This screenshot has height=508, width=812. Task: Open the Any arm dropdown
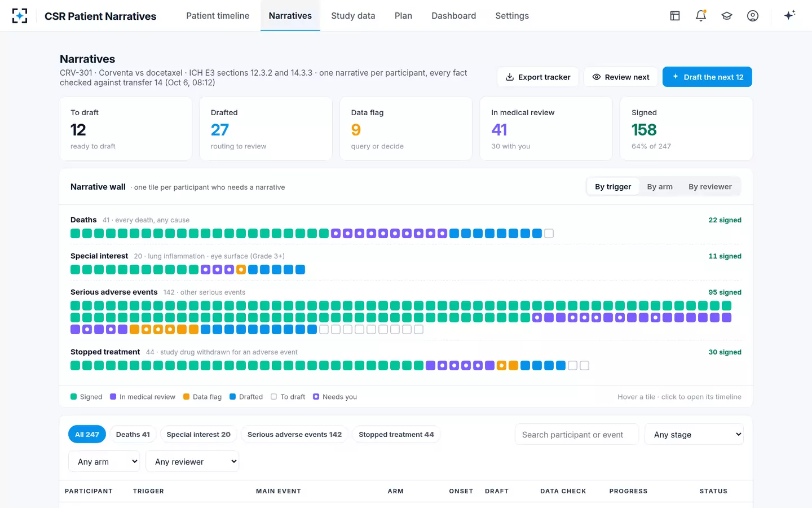[104, 462]
